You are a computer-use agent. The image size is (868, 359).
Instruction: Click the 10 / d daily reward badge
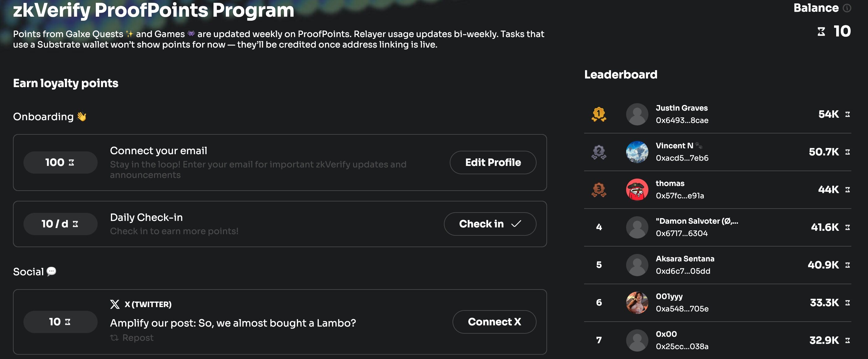(x=60, y=224)
